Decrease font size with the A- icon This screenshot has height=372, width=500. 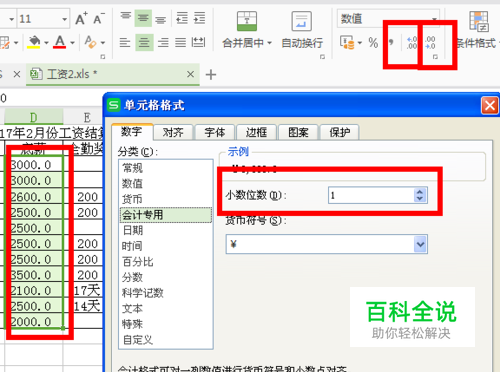tap(99, 19)
